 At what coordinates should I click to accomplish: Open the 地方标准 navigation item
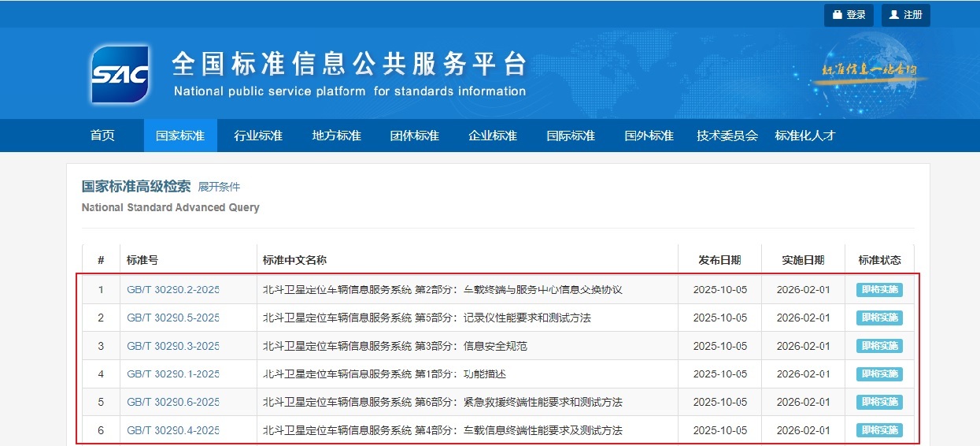coord(336,136)
